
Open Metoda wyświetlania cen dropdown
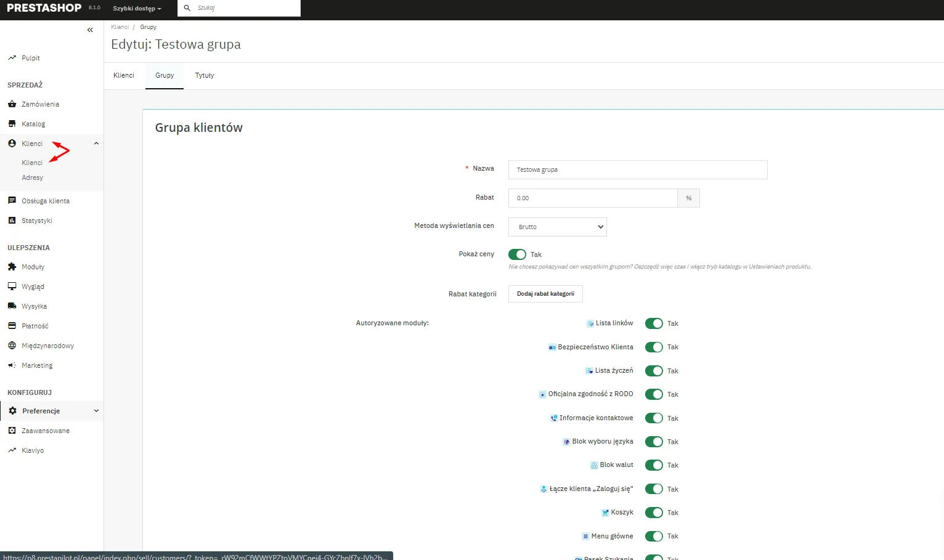click(x=557, y=227)
